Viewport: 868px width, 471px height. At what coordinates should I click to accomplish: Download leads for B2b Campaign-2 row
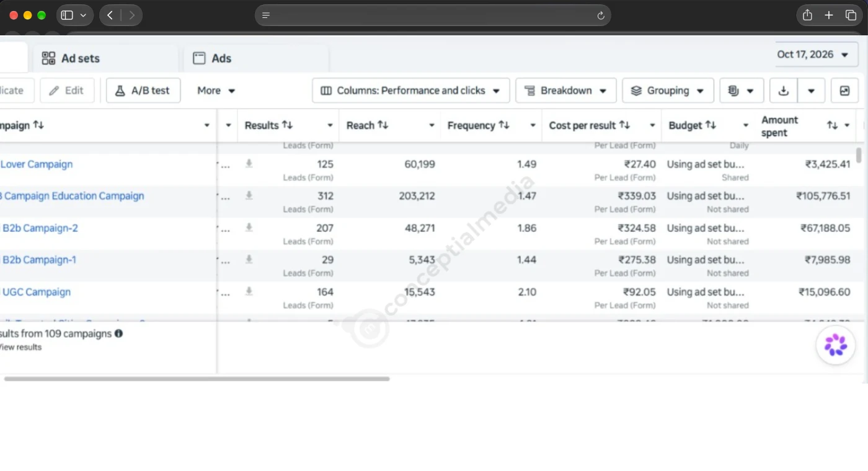249,227
